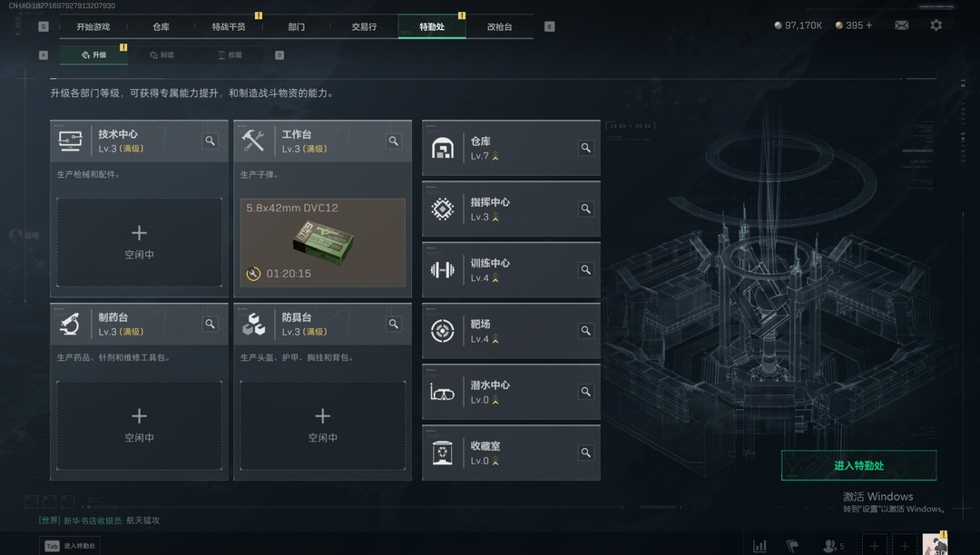Inspect 仓库 department with magnifier icon
This screenshot has width=980, height=555.
tap(585, 148)
